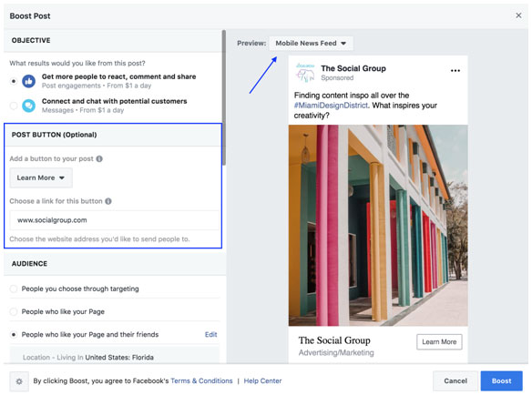Click The Social Group elephant logo

pyautogui.click(x=305, y=72)
